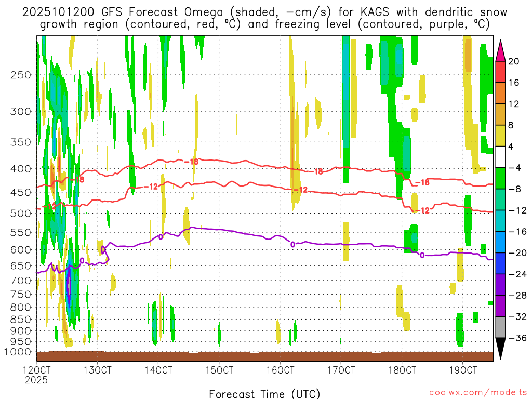Click the purple 0 contour label near 162CT
Screen dimensions: 532x399
(292, 244)
